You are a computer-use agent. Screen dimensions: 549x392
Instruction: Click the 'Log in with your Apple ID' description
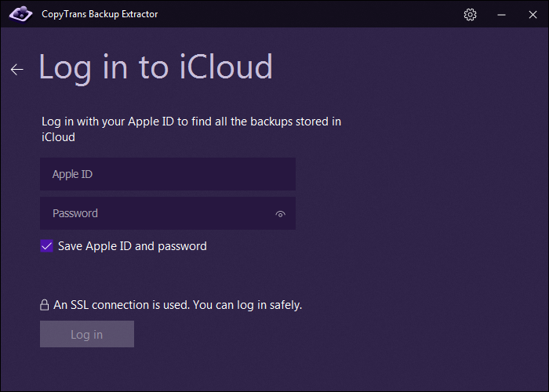tap(191, 129)
